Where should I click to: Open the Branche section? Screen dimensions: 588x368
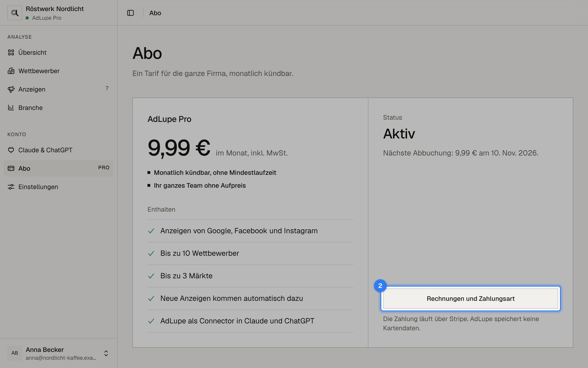59,108
